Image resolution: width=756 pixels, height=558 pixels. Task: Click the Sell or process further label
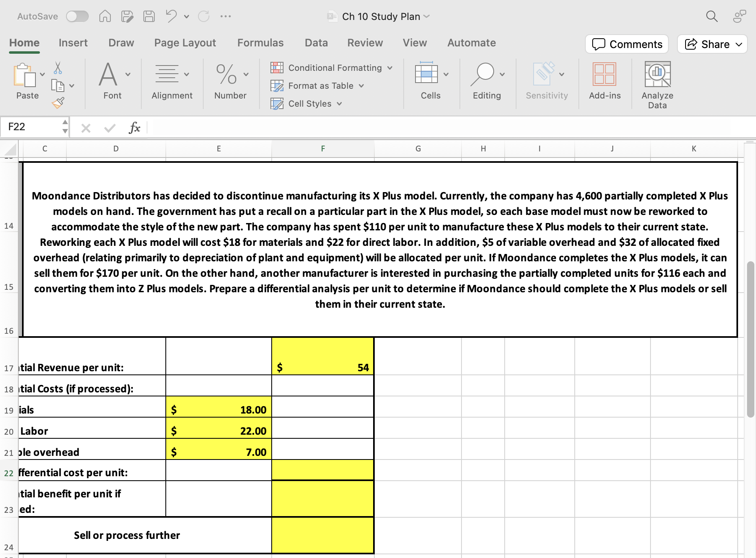(127, 535)
